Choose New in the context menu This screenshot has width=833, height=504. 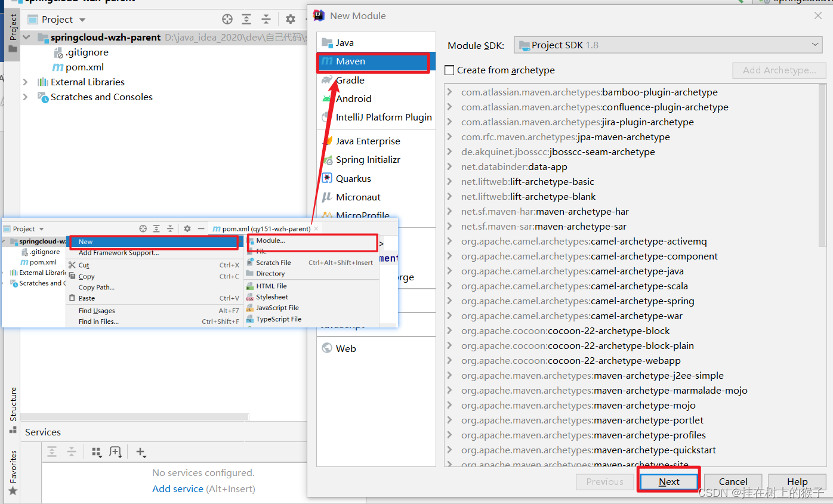point(154,242)
